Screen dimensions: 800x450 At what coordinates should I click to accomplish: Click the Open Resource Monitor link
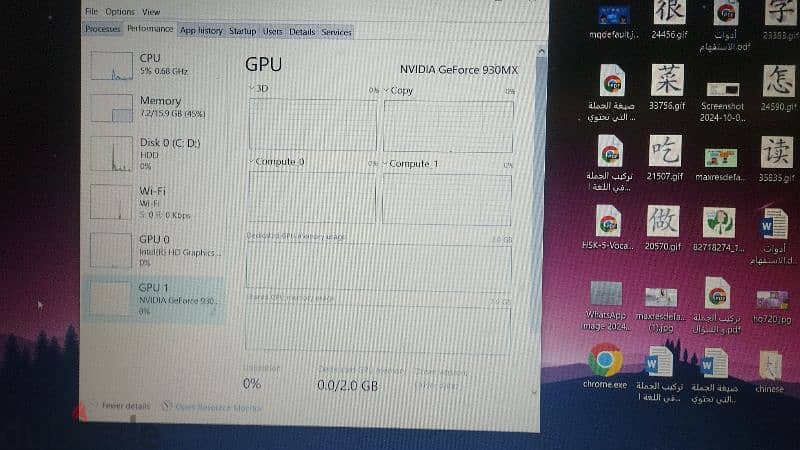tap(213, 408)
